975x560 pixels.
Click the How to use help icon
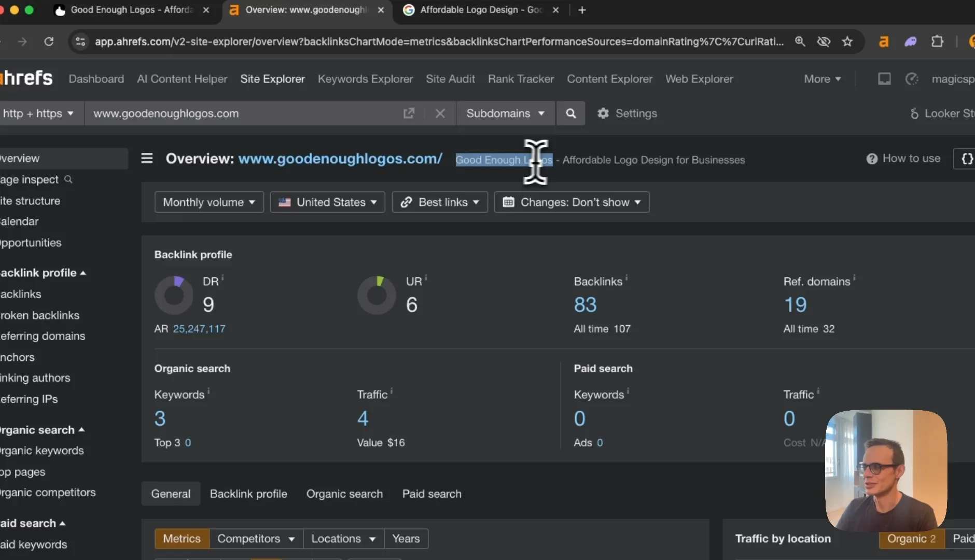click(872, 159)
